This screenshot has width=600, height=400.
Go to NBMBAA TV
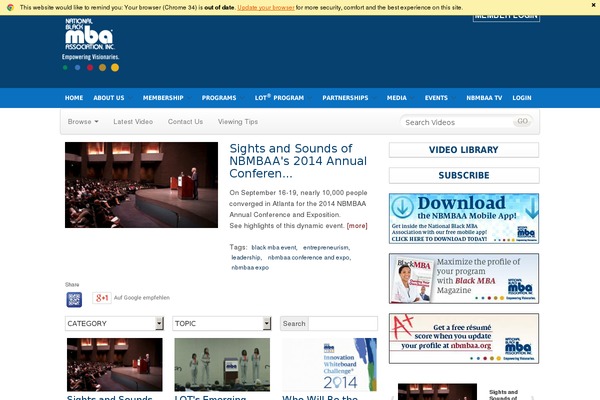coord(484,98)
